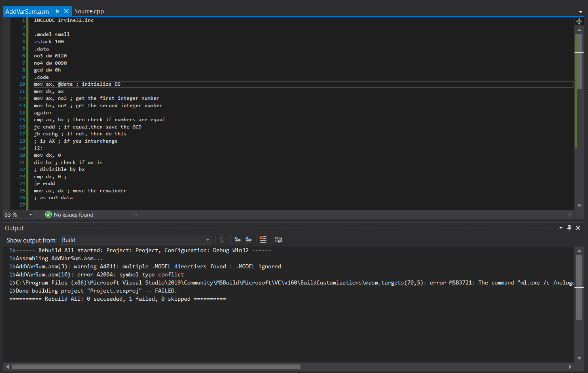The height and width of the screenshot is (373, 588).
Task: Close the AddVarSum.asm tab
Action: click(x=66, y=11)
